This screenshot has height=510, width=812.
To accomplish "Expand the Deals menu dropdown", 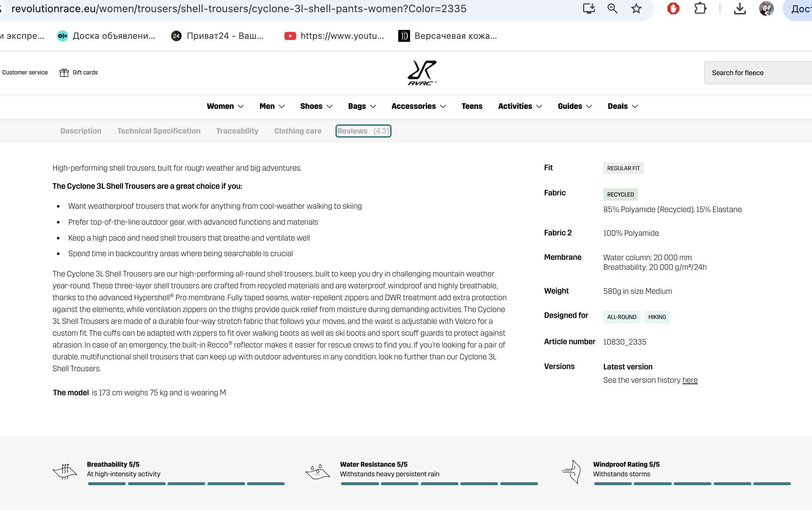I will coord(623,106).
